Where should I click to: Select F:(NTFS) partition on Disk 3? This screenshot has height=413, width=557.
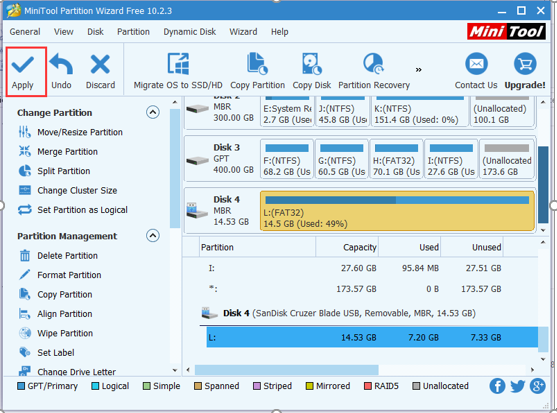pyautogui.click(x=287, y=159)
